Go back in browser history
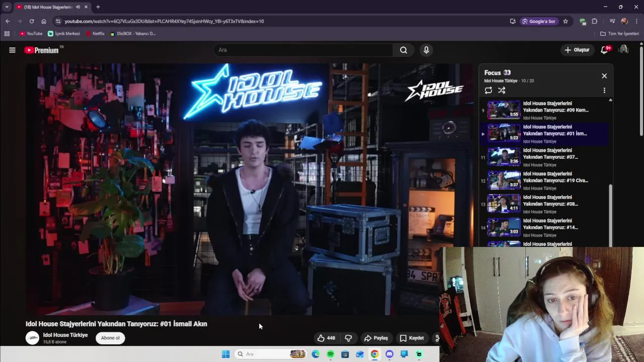Image resolution: width=644 pixels, height=362 pixels. (8, 21)
